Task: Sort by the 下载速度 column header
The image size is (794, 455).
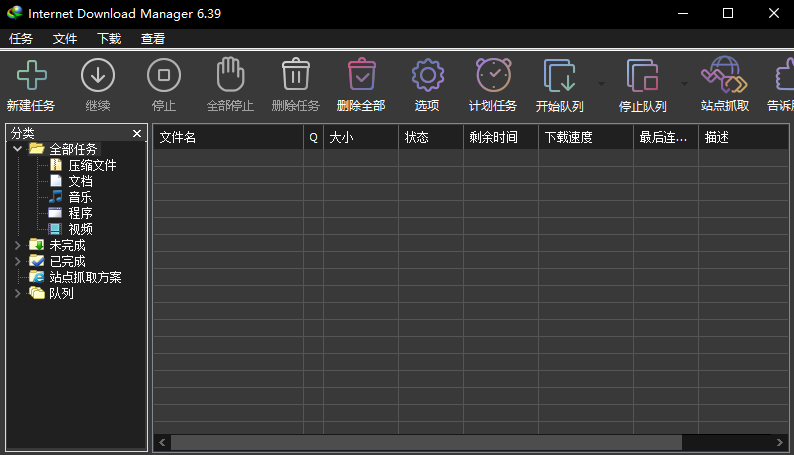Action: point(586,137)
